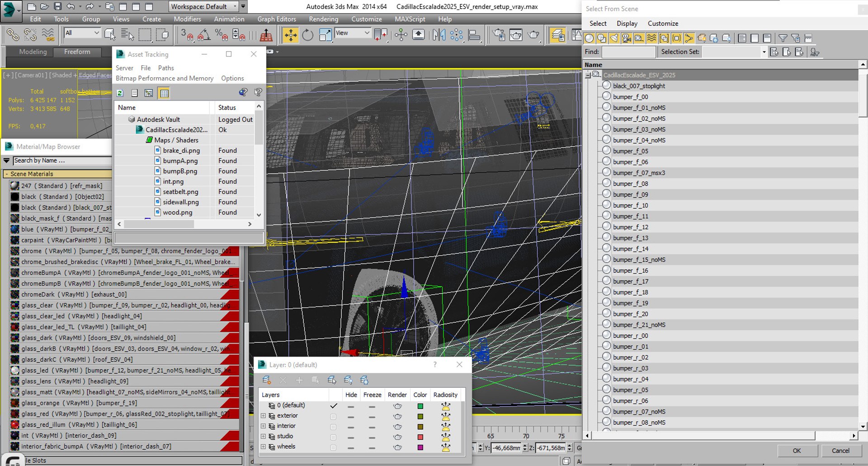
Task: Open the Workspace: Default dropdown
Action: 203,6
